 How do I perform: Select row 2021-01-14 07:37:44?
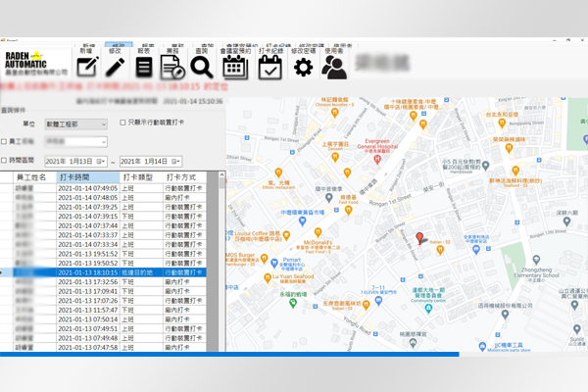click(x=103, y=225)
